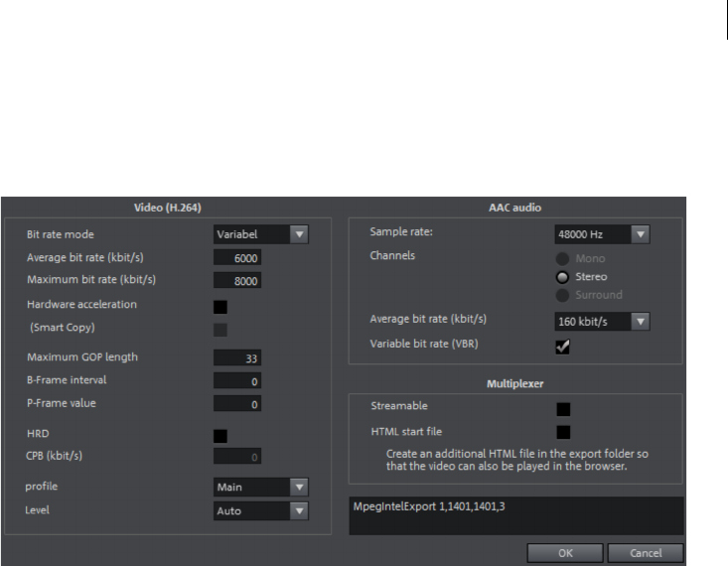Select the Stereo channel radio button
The width and height of the screenshot is (728, 566).
tap(562, 277)
